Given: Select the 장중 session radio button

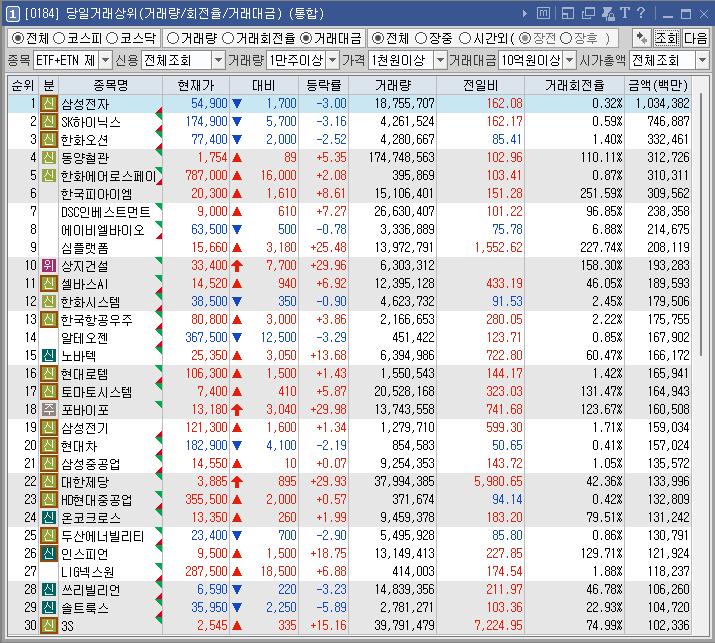Looking at the screenshot, I should 421,38.
